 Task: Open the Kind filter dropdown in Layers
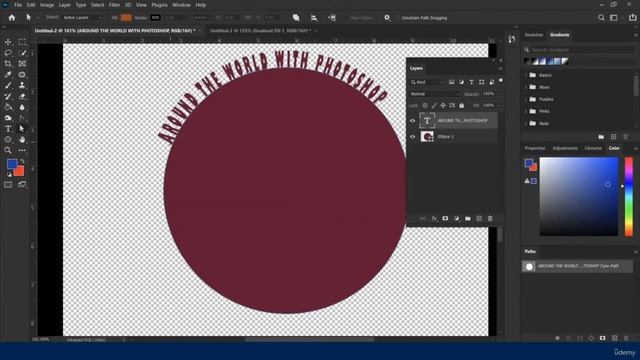pos(427,82)
